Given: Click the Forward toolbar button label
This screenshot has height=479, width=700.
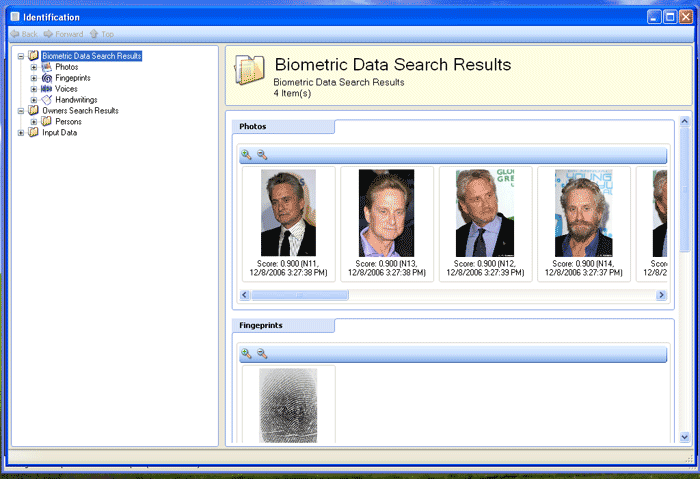Looking at the screenshot, I should (x=69, y=34).
